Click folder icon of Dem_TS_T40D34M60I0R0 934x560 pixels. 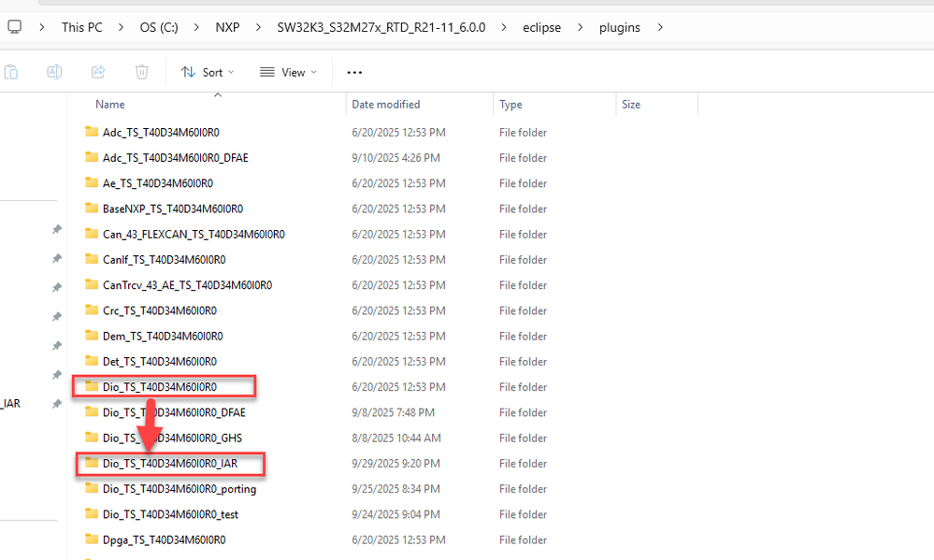91,336
